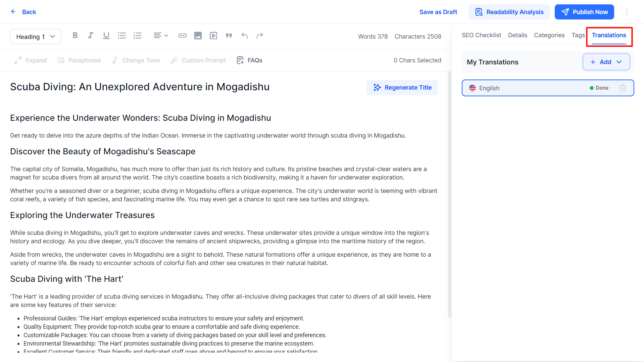Viewport: 644px width, 362px height.
Task: Switch to the Categories tab
Action: [549, 35]
